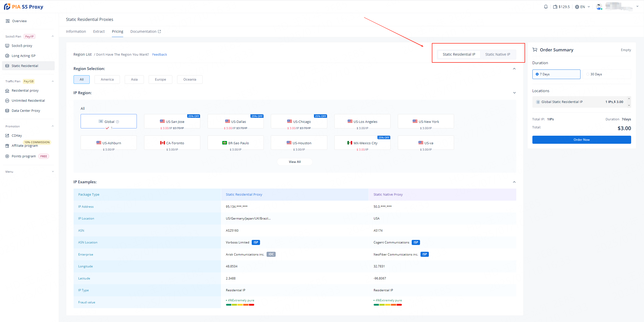Collapse the IP Examples section

tap(514, 182)
